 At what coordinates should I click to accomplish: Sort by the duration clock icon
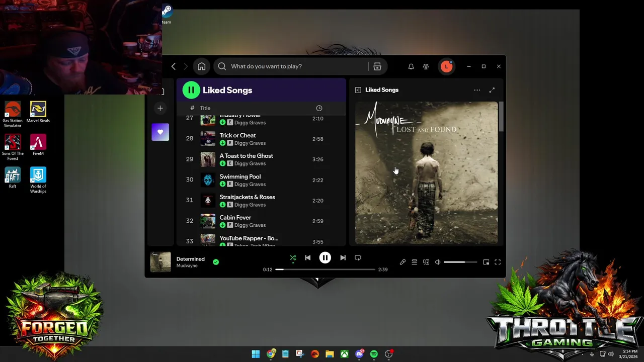319,108
